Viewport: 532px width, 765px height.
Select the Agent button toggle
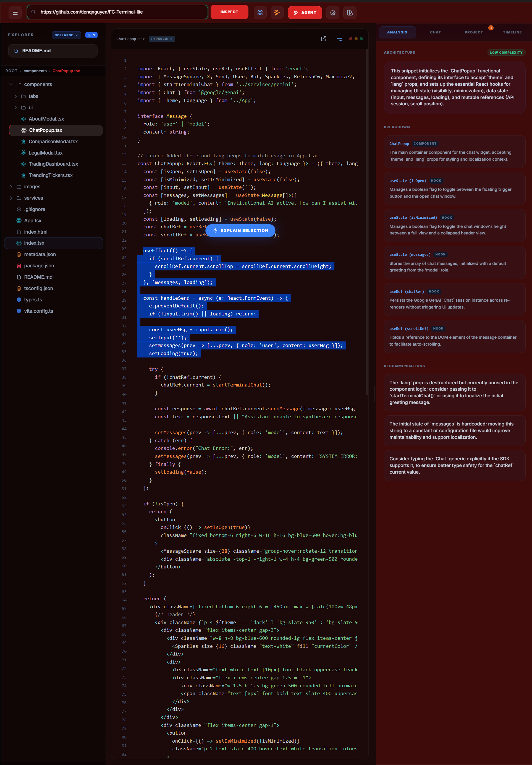305,12
